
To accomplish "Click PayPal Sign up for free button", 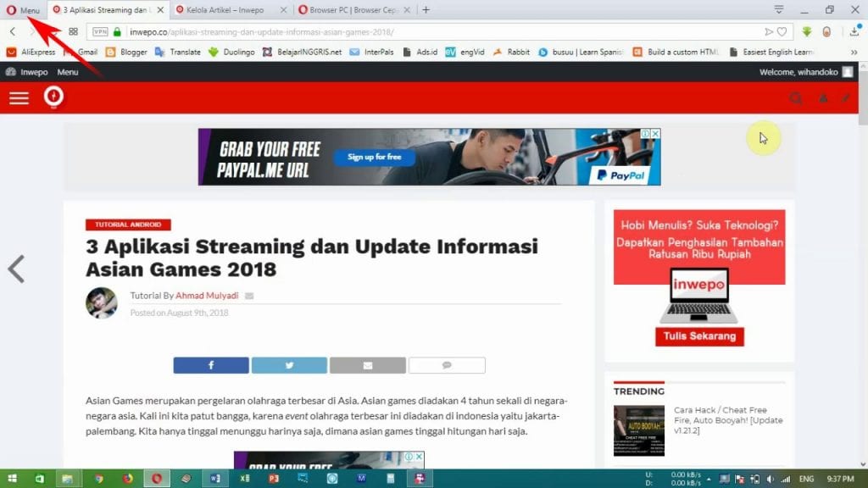I will pos(374,157).
